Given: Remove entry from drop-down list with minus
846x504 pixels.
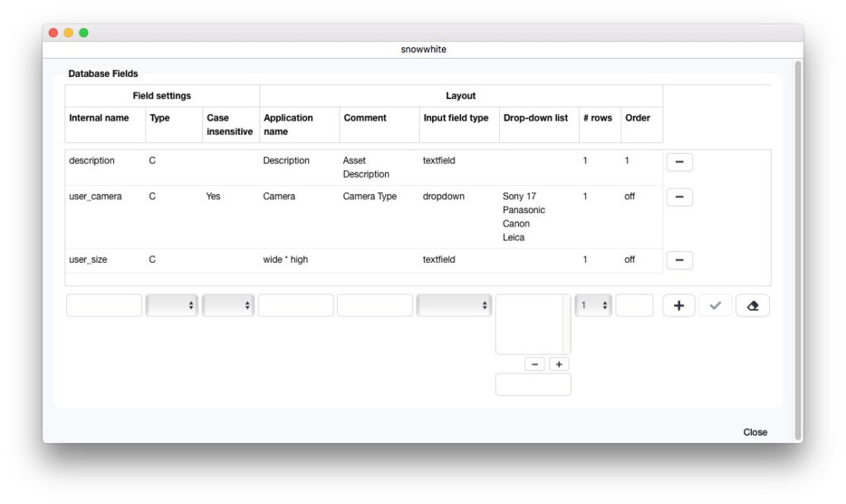Looking at the screenshot, I should (535, 364).
